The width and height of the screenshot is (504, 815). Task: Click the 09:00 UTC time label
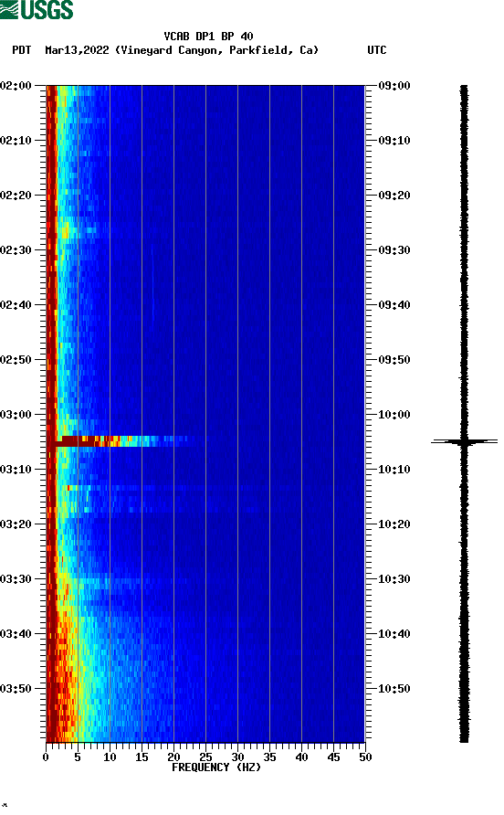(394, 85)
